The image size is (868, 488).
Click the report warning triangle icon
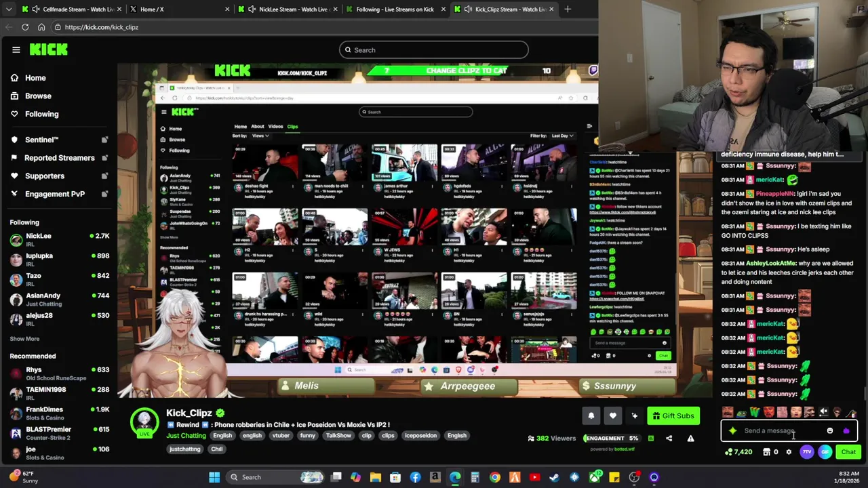[x=690, y=439]
